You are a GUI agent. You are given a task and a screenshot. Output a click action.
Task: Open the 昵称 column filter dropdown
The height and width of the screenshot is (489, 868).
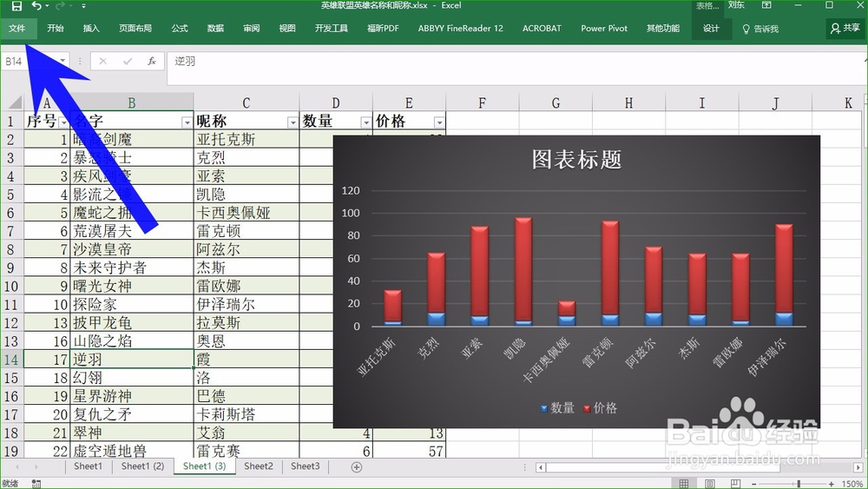point(293,122)
